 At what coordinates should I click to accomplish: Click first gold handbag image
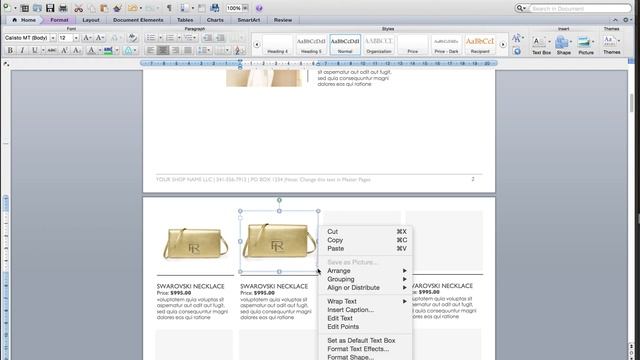(x=195, y=243)
